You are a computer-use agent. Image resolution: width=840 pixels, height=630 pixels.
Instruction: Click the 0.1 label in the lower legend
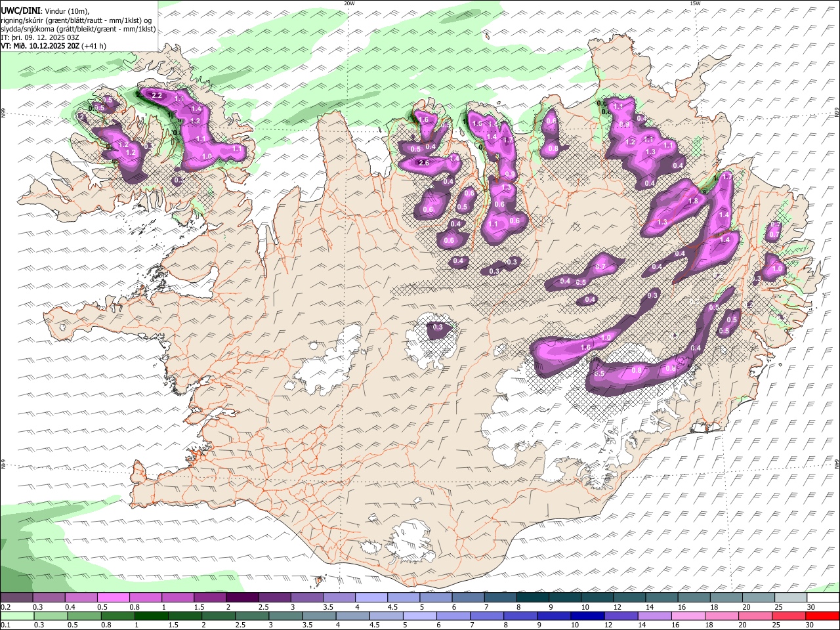tap(5, 625)
